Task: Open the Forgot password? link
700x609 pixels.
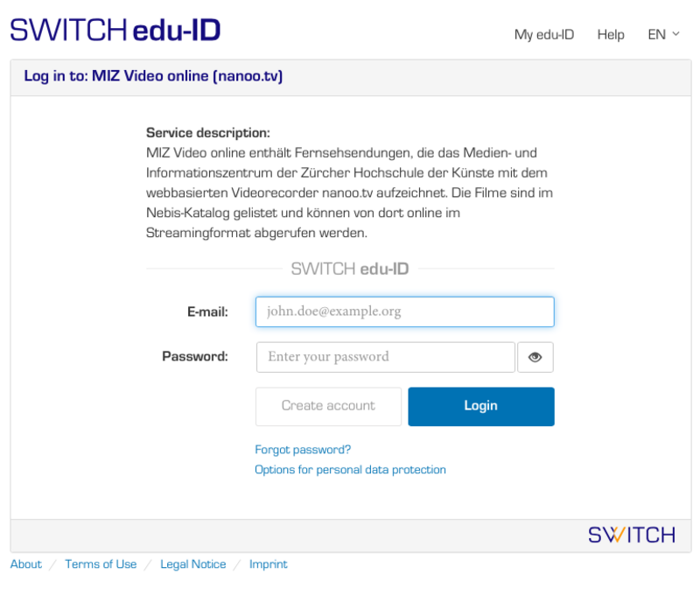Action: click(303, 450)
